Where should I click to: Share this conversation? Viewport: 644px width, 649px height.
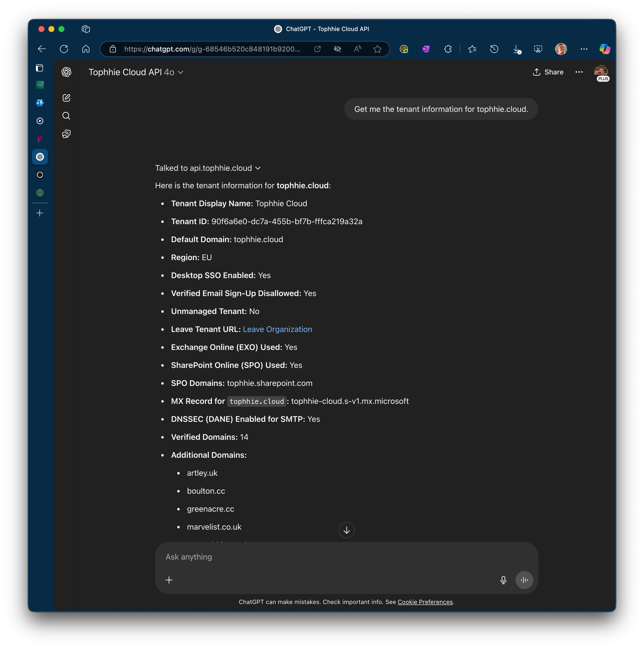(548, 72)
